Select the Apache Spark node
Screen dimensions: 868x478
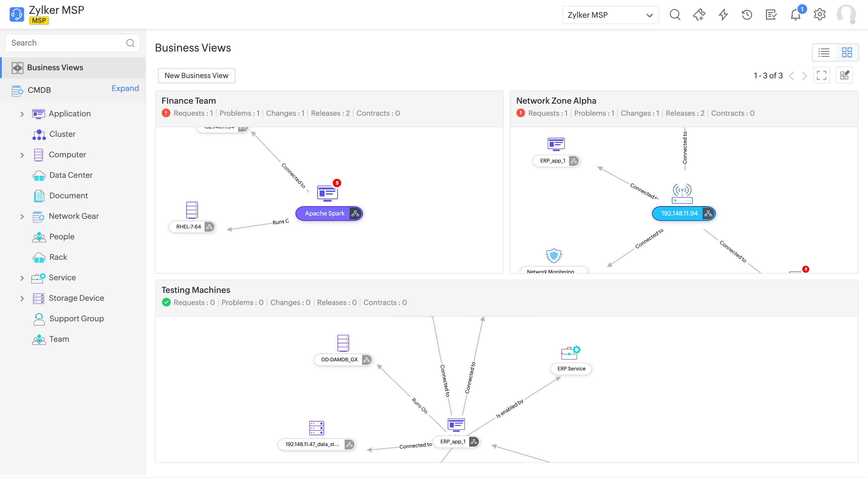324,214
